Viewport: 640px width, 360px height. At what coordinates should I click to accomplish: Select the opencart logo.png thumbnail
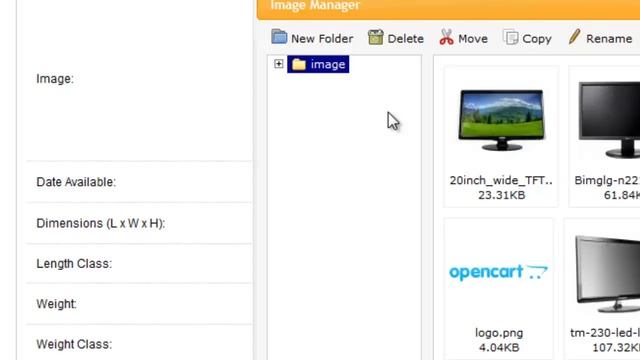coord(498,272)
